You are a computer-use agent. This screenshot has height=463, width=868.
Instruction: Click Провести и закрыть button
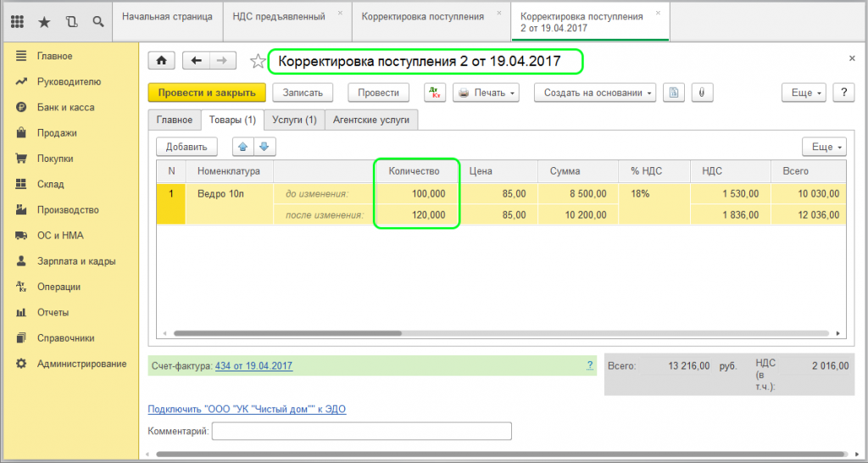(x=207, y=92)
